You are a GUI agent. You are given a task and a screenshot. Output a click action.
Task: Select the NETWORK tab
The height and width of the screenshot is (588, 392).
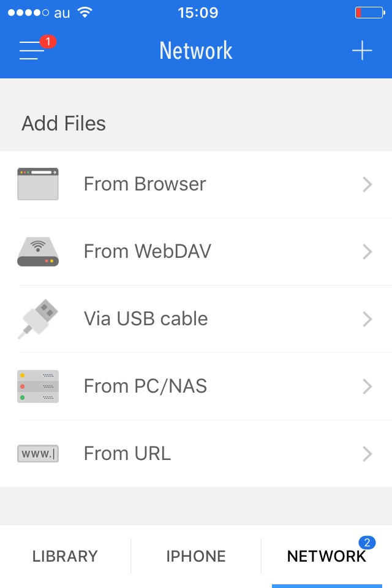click(326, 556)
